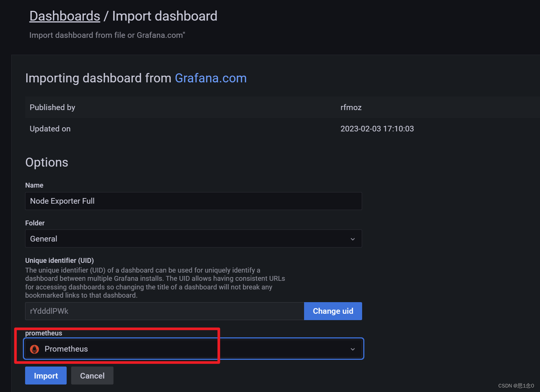Expand the prometheus selector chevron
The image size is (540, 392).
coord(353,349)
